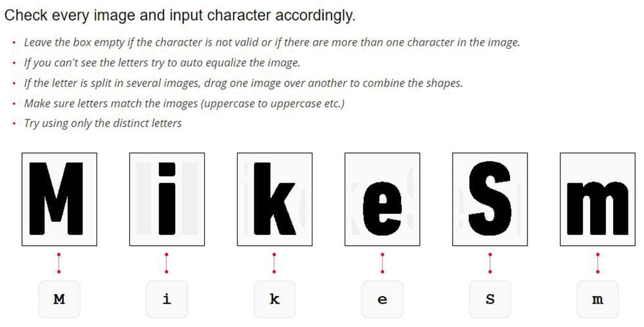Click the input box containing lowercase m
This screenshot has width=644, height=327.
[597, 299]
